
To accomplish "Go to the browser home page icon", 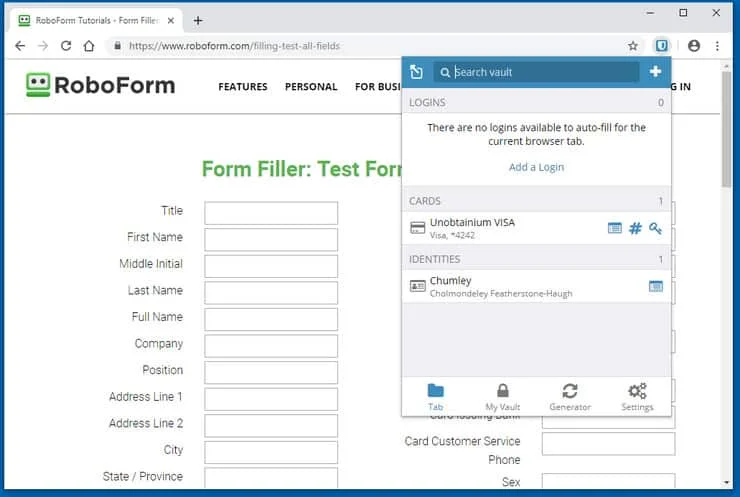I will pyautogui.click(x=89, y=46).
